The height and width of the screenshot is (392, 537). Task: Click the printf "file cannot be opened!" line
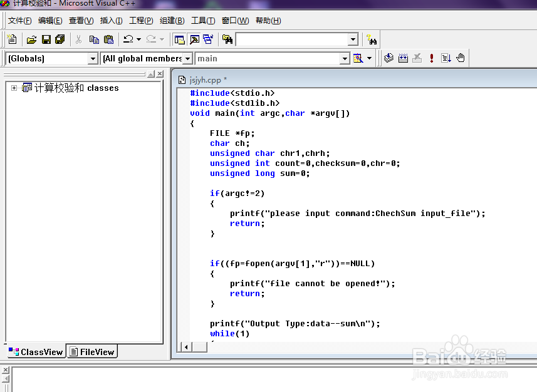click(x=312, y=284)
